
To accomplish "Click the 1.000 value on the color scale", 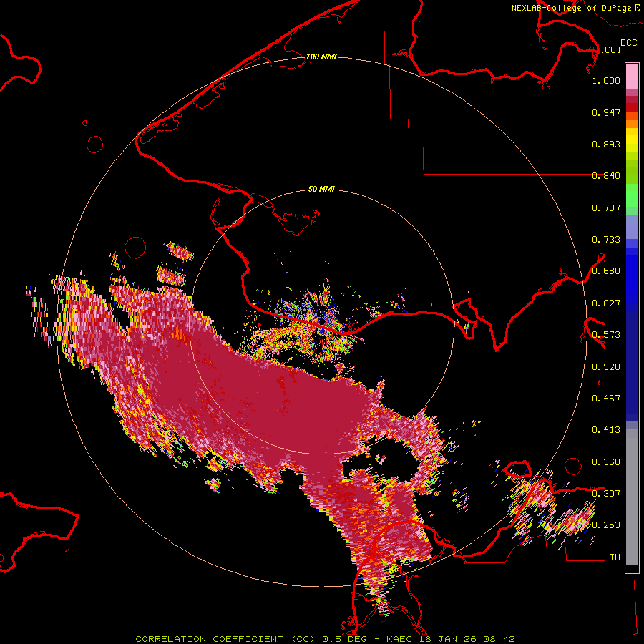I will 606,80.
